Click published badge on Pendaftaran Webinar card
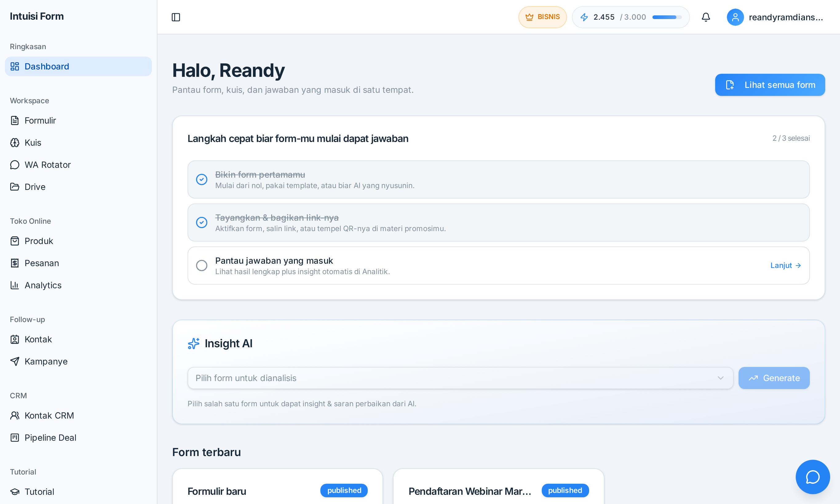The image size is (840, 504). 565,490
